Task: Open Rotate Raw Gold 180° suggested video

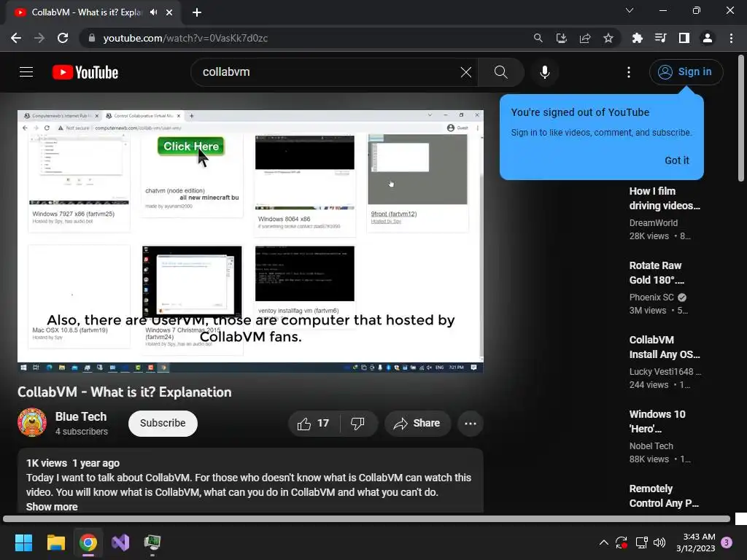Action: 656,273
